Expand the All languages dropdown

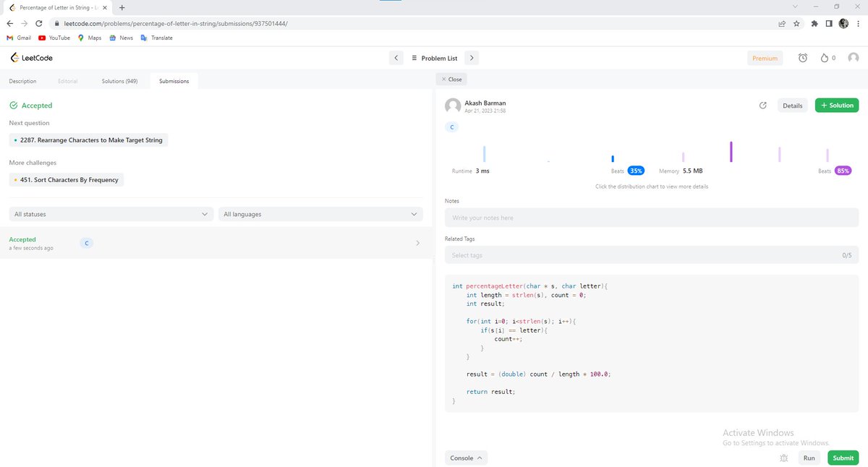tap(321, 214)
